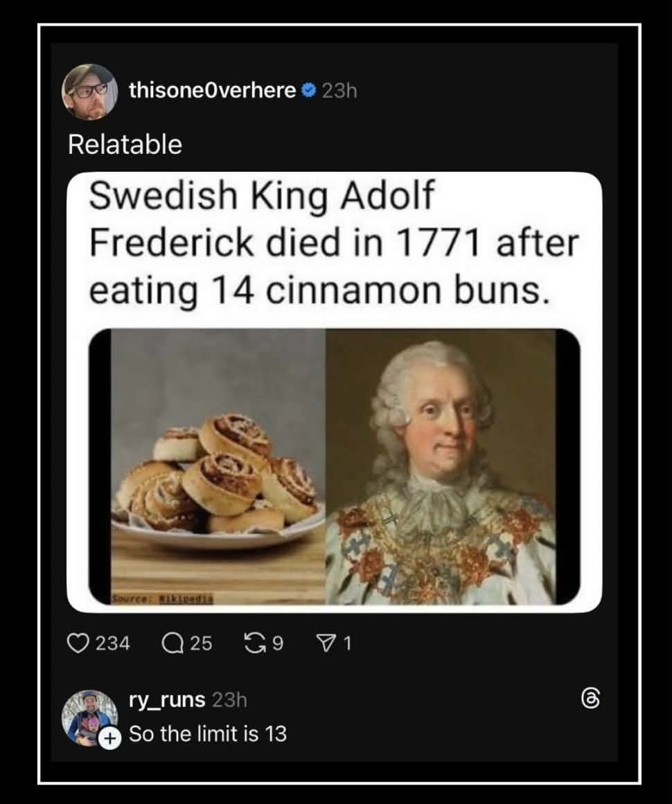View the 234 likes count
Viewport: 672px width, 804px height.
[112, 644]
